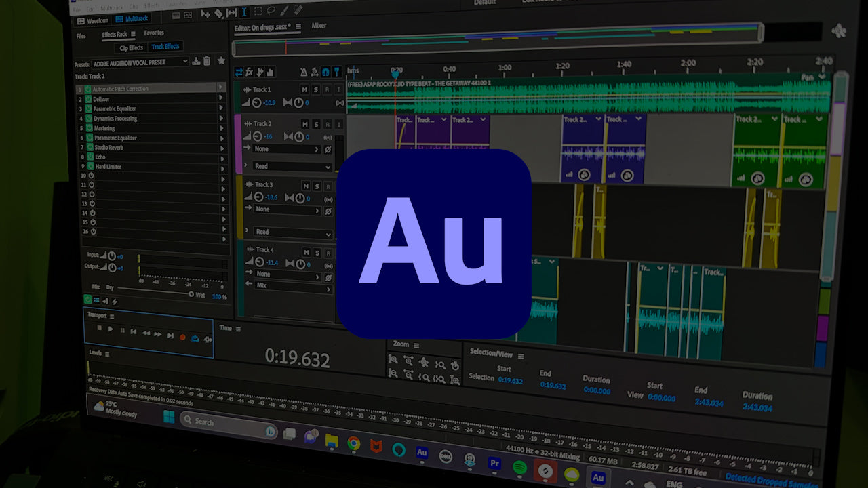868x488 pixels.
Task: Click the 0:19.632 time display
Action: pos(298,358)
